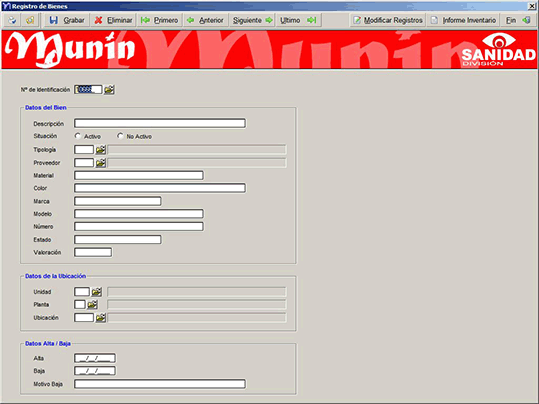Image resolution: width=539 pixels, height=404 pixels.
Task: Click the Datos del Bien group title
Action: coord(46,108)
